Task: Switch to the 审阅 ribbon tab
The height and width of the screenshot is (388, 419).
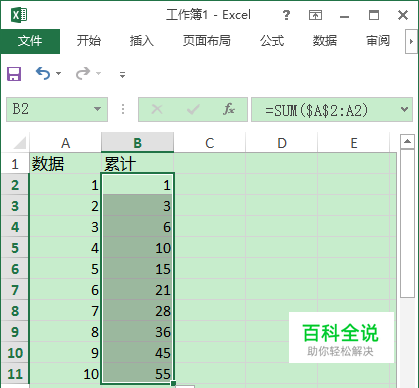Action: 378,41
